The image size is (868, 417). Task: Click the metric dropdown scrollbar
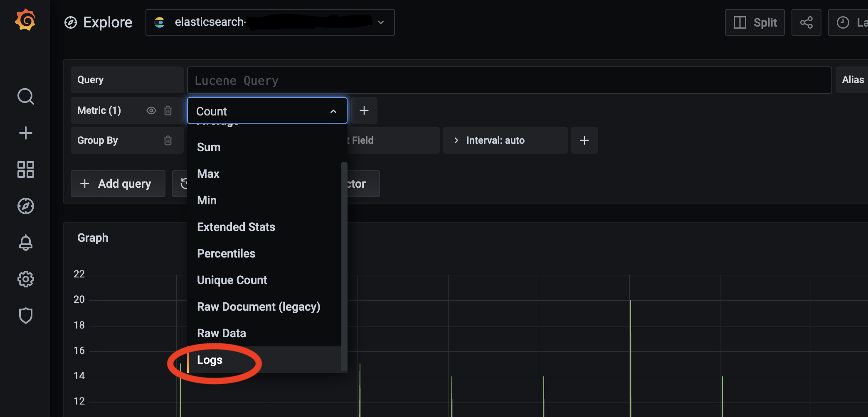pyautogui.click(x=344, y=266)
